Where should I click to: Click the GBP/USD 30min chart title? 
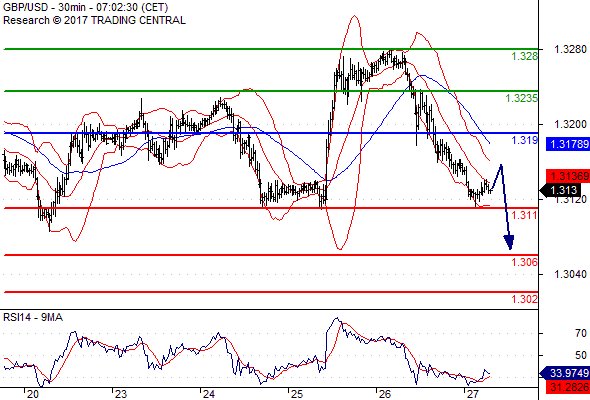(85, 7)
